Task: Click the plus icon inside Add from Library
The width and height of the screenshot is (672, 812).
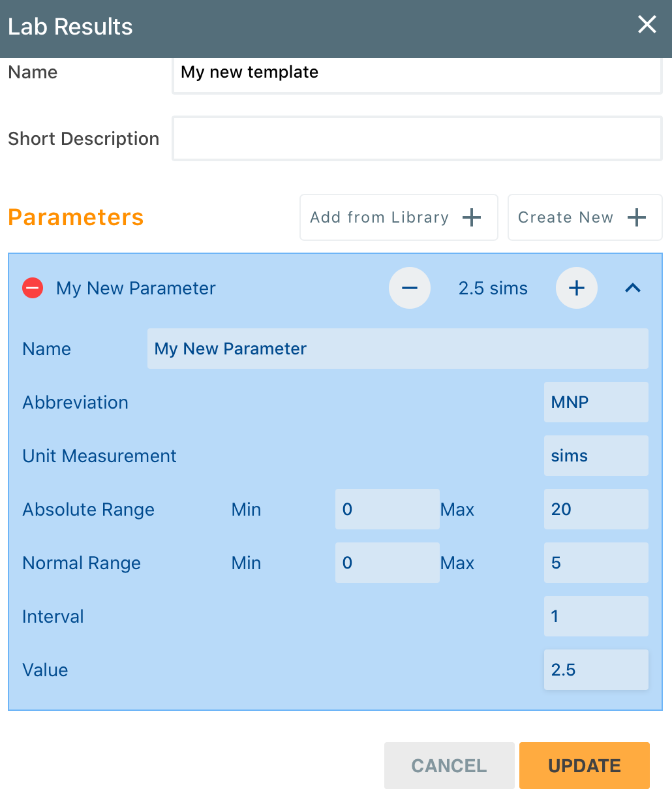Action: pos(472,217)
